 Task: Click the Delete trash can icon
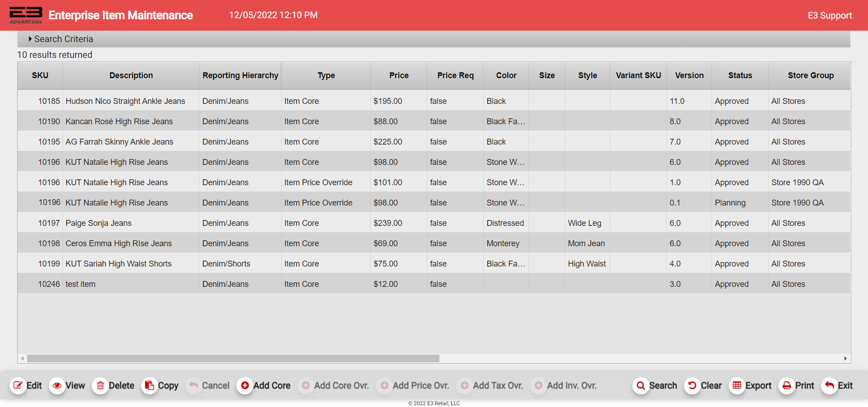pyautogui.click(x=100, y=385)
